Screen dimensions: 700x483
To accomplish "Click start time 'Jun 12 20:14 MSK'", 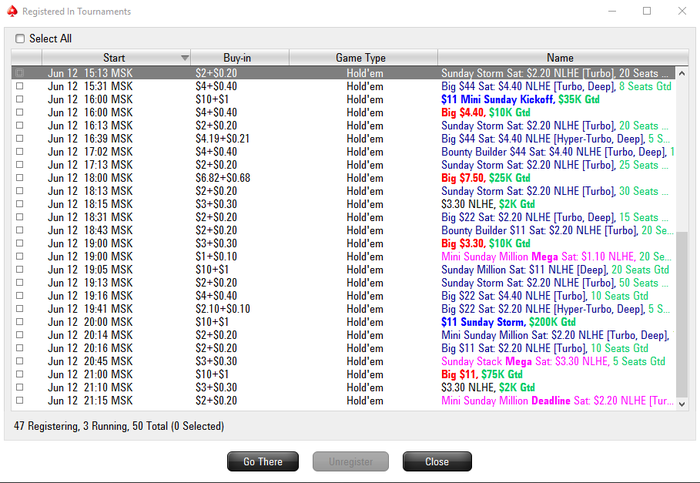I will coord(90,335).
